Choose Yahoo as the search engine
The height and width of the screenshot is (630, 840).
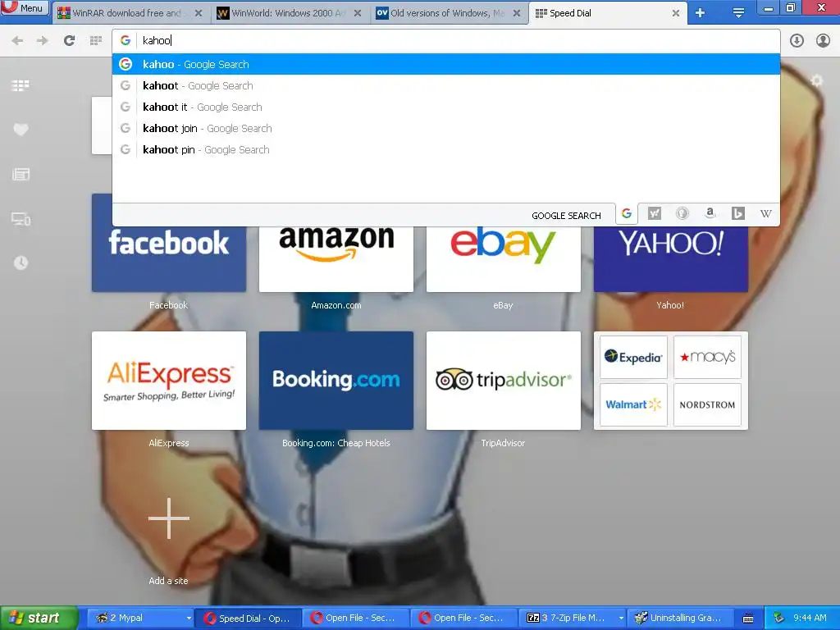pos(654,214)
